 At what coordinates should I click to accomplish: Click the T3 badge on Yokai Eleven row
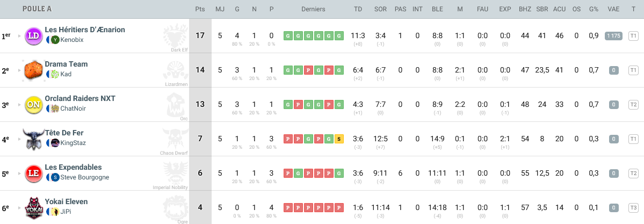(633, 207)
